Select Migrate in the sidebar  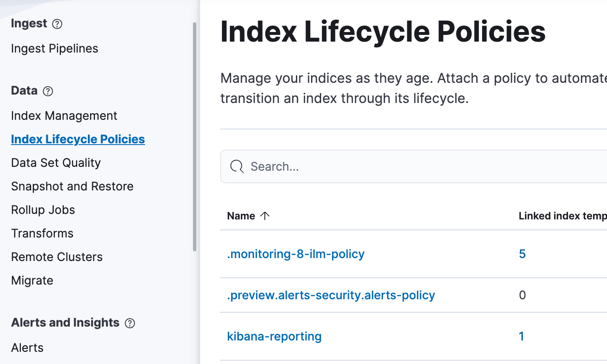32,280
